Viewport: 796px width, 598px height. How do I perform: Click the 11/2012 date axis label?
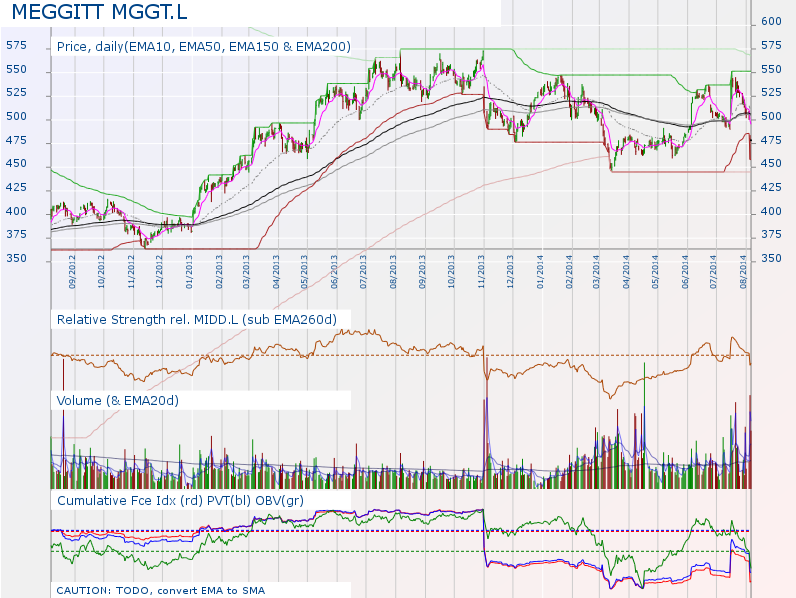(131, 273)
